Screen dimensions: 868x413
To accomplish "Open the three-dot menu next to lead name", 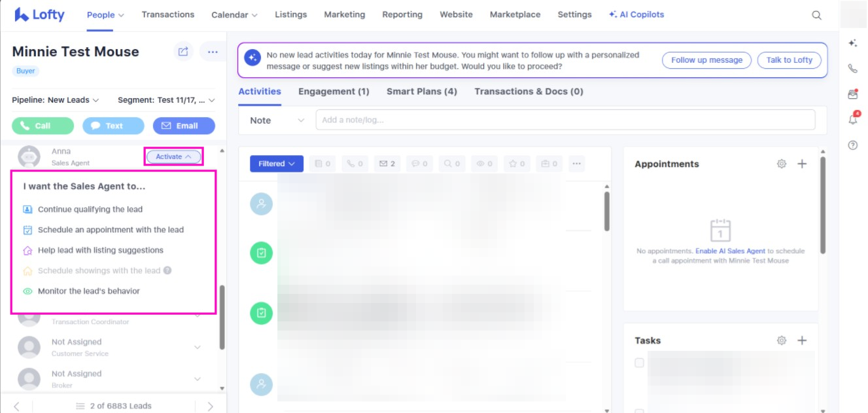I will (212, 52).
